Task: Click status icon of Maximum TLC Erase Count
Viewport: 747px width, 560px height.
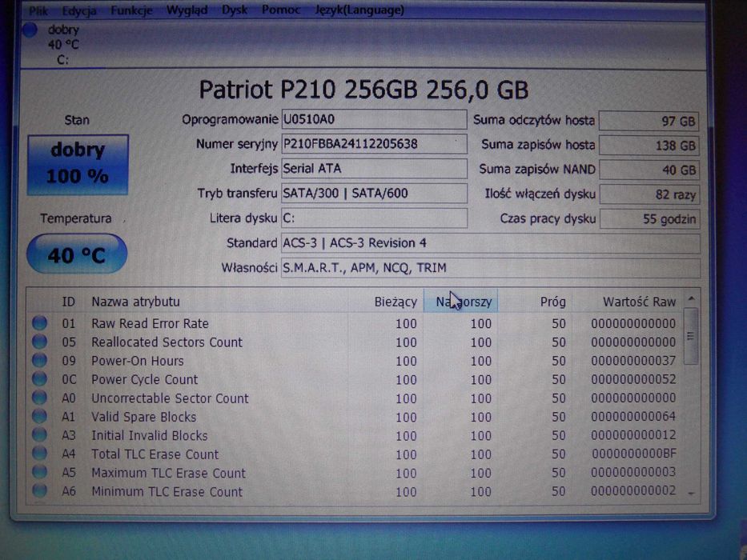Action: point(39,471)
